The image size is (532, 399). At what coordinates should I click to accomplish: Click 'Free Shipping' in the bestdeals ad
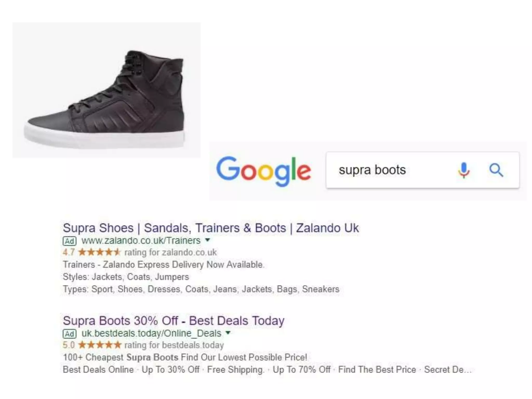pos(235,370)
